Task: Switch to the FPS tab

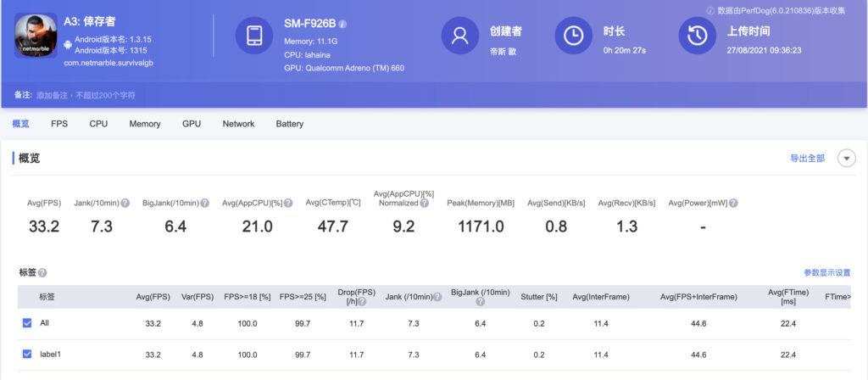Action: [x=59, y=124]
